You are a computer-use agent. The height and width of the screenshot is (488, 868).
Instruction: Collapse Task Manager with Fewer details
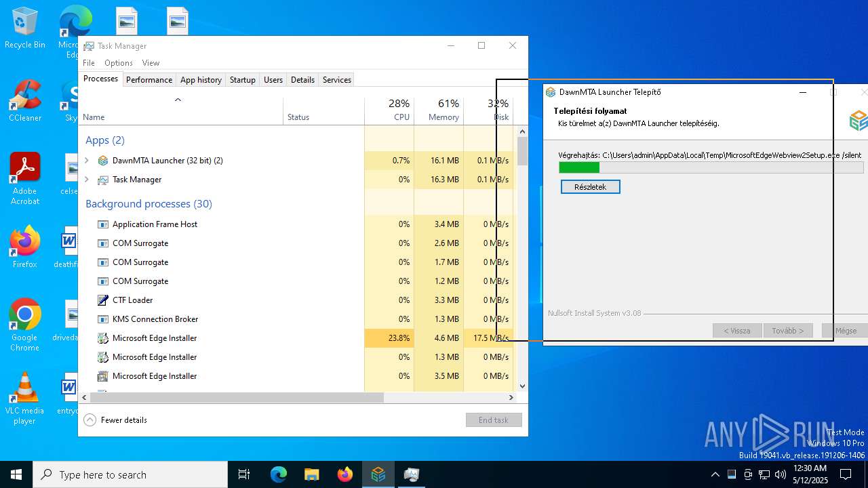tap(115, 420)
